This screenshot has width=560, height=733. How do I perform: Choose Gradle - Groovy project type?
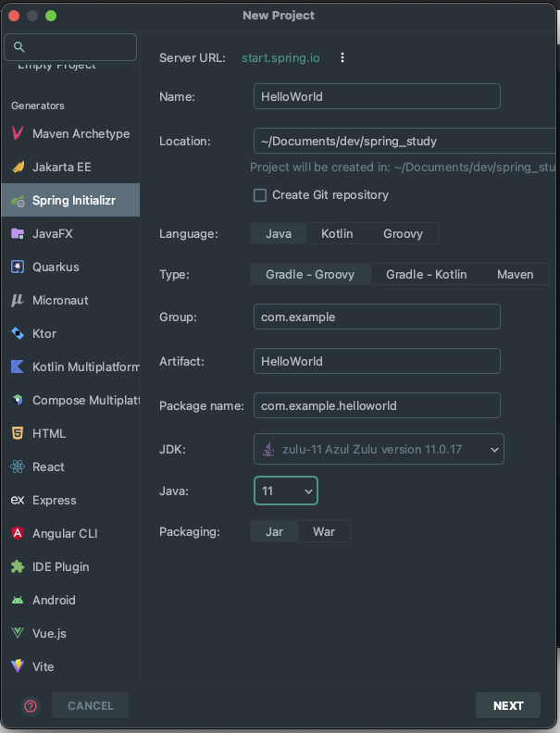tap(310, 274)
